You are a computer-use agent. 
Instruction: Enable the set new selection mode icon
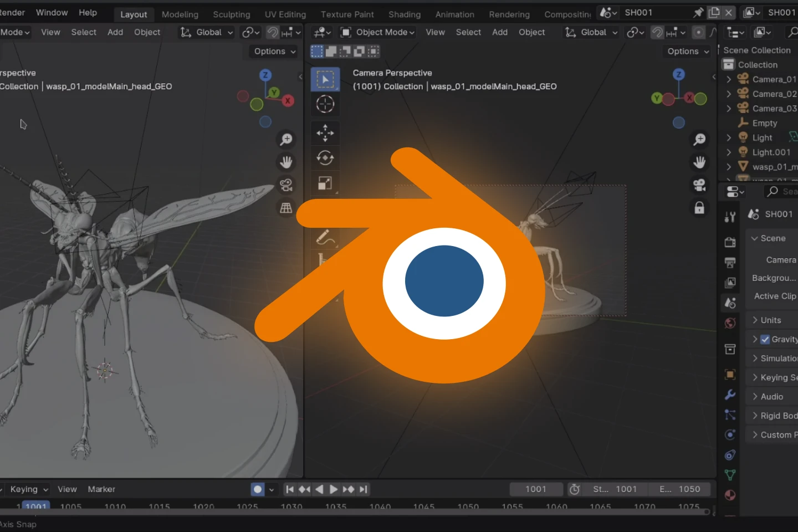click(317, 52)
